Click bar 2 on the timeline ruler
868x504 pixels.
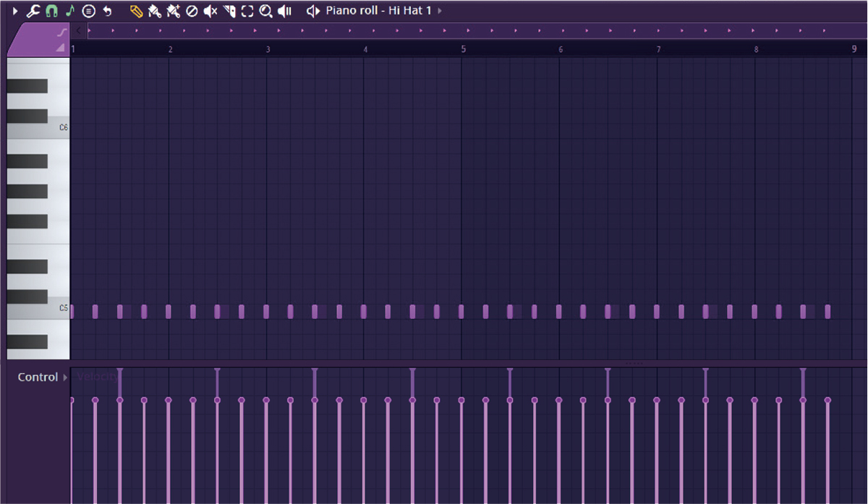tap(170, 49)
